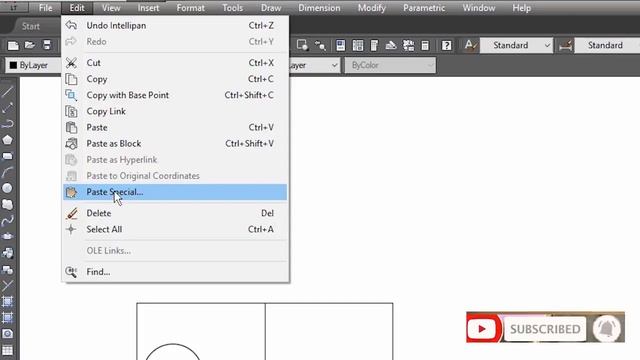Open the Properties palette icon
The width and height of the screenshot is (640, 360).
tap(340, 45)
